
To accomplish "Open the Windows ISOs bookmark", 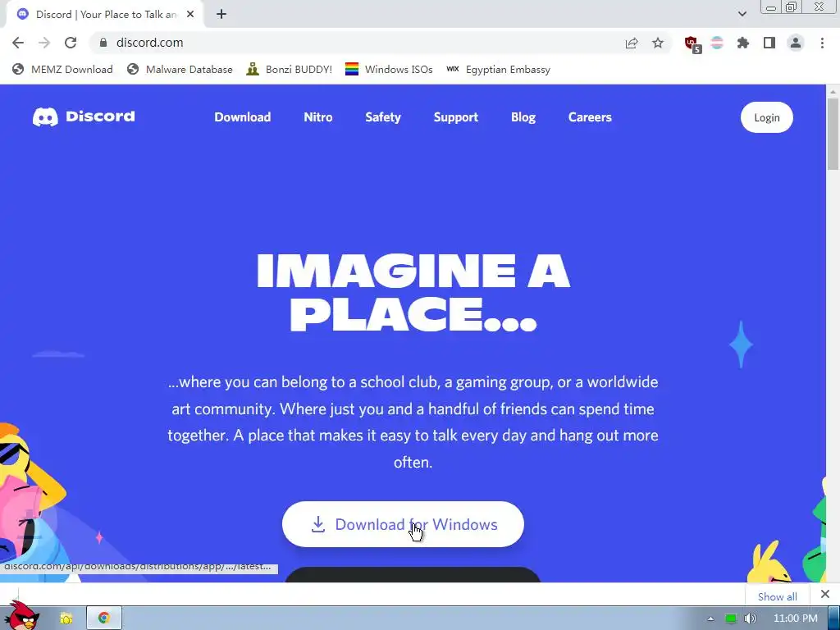I will (389, 69).
